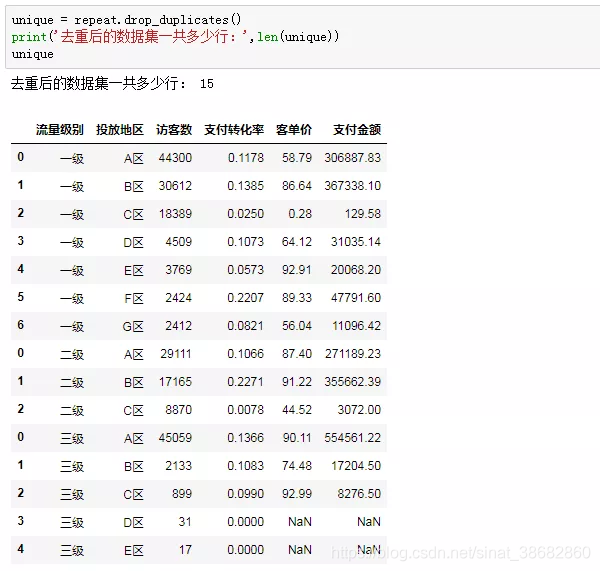Click the unit price 91.22
Screen dimensions: 600x571
point(297,382)
